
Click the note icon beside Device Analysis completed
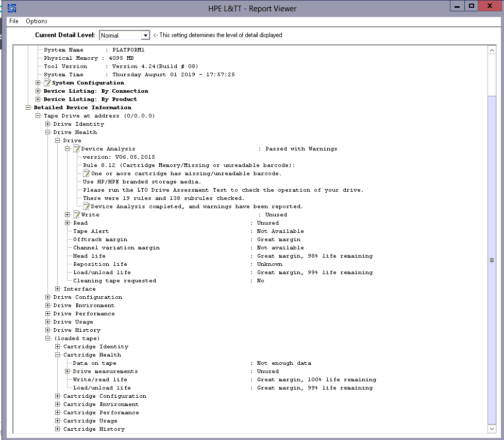(87, 206)
